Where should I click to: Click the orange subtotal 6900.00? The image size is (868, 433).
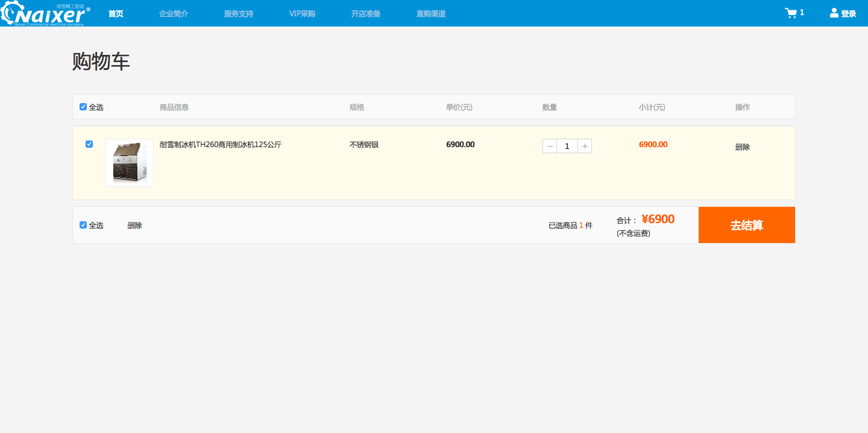653,145
